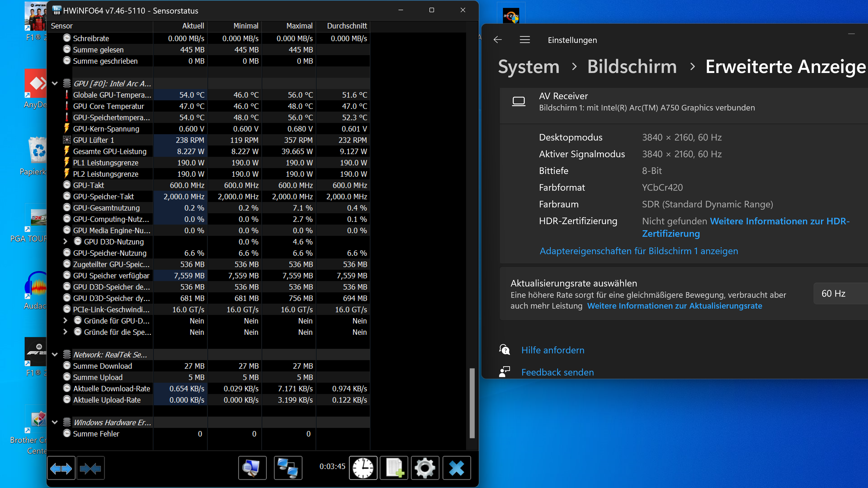The image size is (868, 488).
Task: Click the network computers remote icon
Action: click(288, 468)
